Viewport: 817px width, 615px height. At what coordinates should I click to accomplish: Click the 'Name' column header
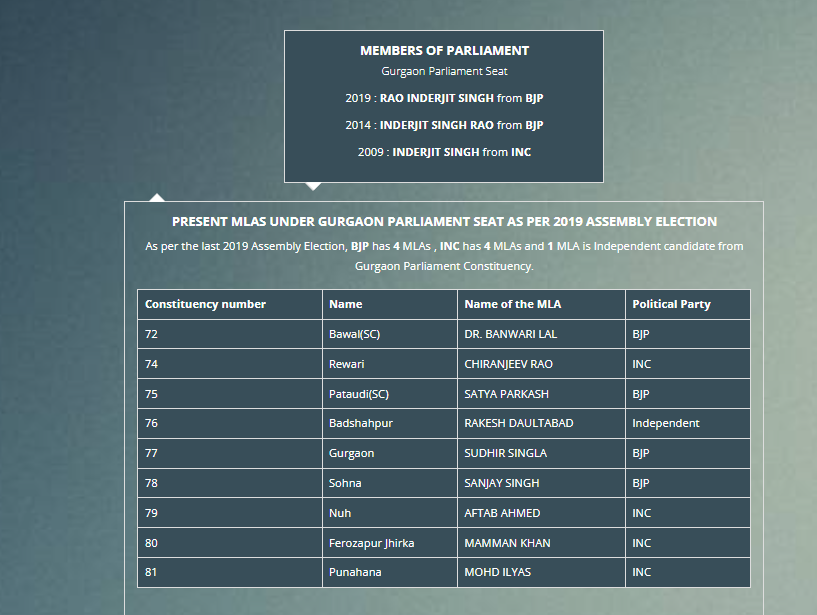click(x=390, y=304)
